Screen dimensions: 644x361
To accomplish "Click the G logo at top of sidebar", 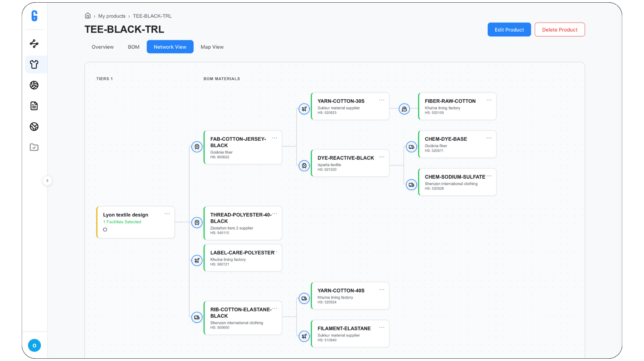I will 34,16.
